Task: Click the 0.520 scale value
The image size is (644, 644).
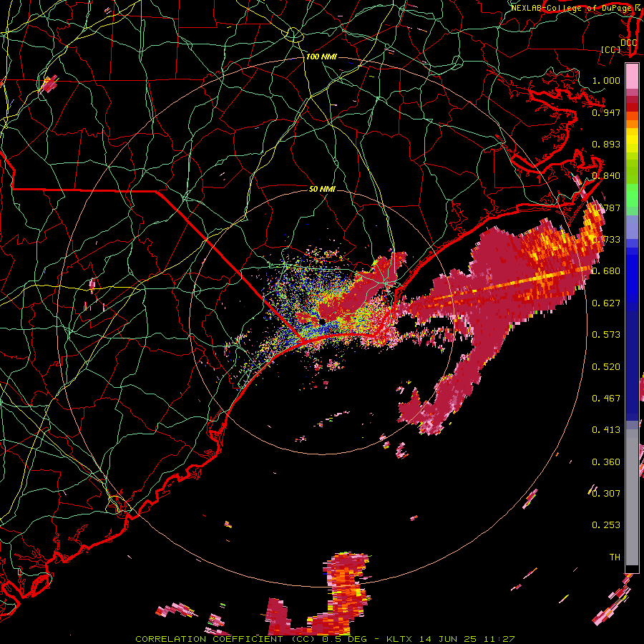Action: pyautogui.click(x=606, y=367)
